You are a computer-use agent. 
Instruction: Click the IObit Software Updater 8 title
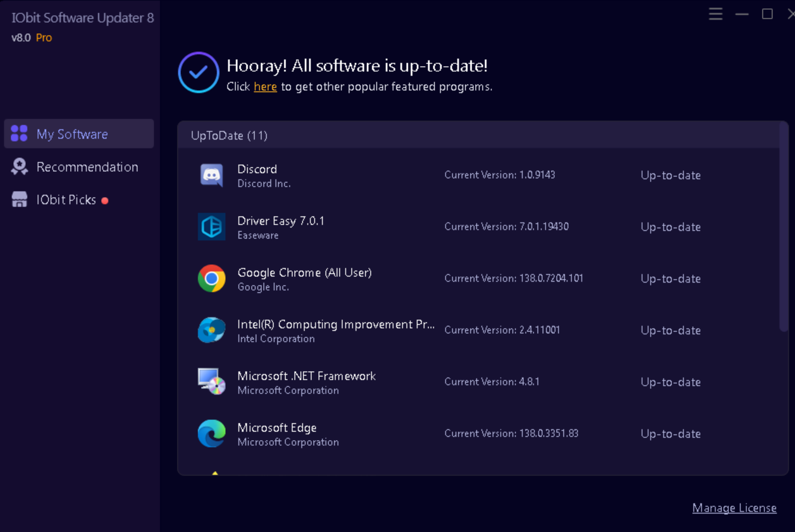[x=83, y=18]
